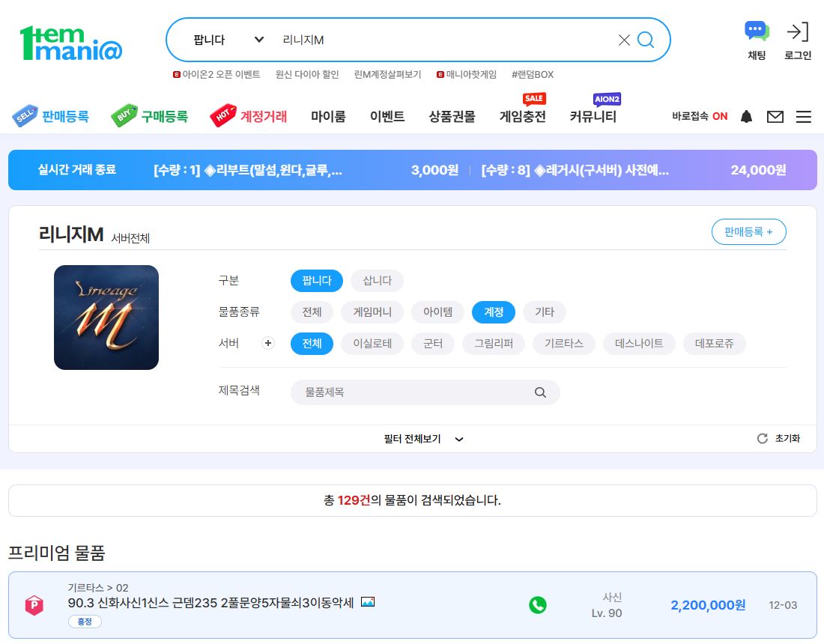This screenshot has height=644, width=824.
Task: Click the green phone icon on listing
Action: pyautogui.click(x=538, y=605)
